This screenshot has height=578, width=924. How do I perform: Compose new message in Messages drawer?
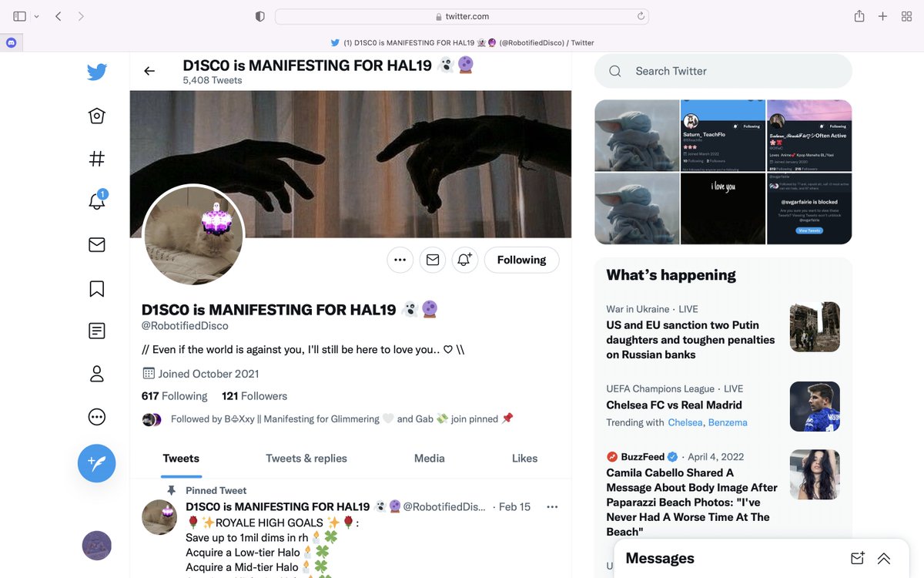tap(857, 559)
